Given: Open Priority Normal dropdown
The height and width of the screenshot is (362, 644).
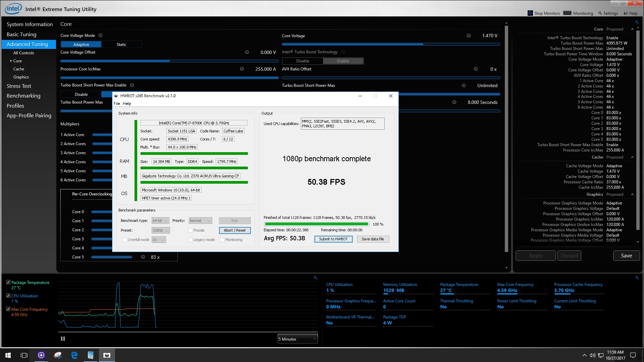Looking at the screenshot, I should coord(200,221).
